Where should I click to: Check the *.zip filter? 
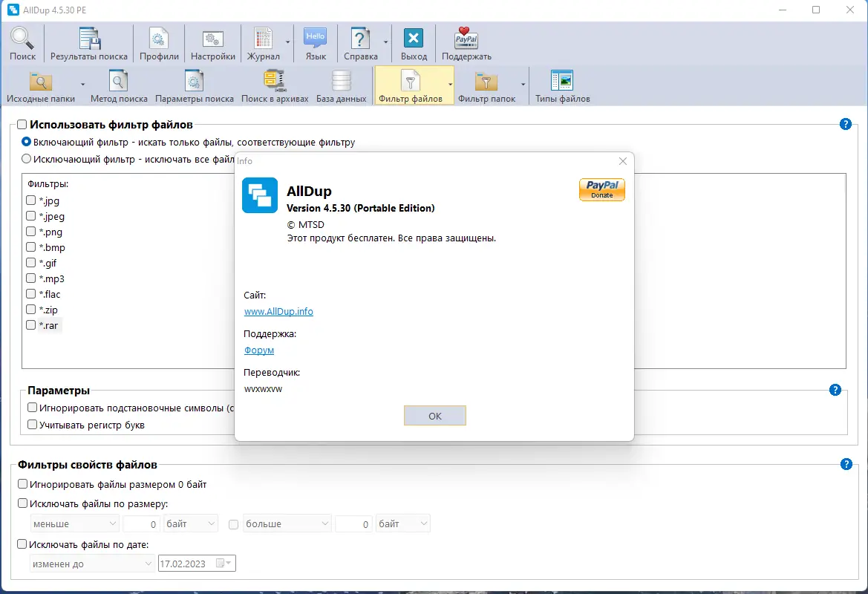[x=31, y=310]
